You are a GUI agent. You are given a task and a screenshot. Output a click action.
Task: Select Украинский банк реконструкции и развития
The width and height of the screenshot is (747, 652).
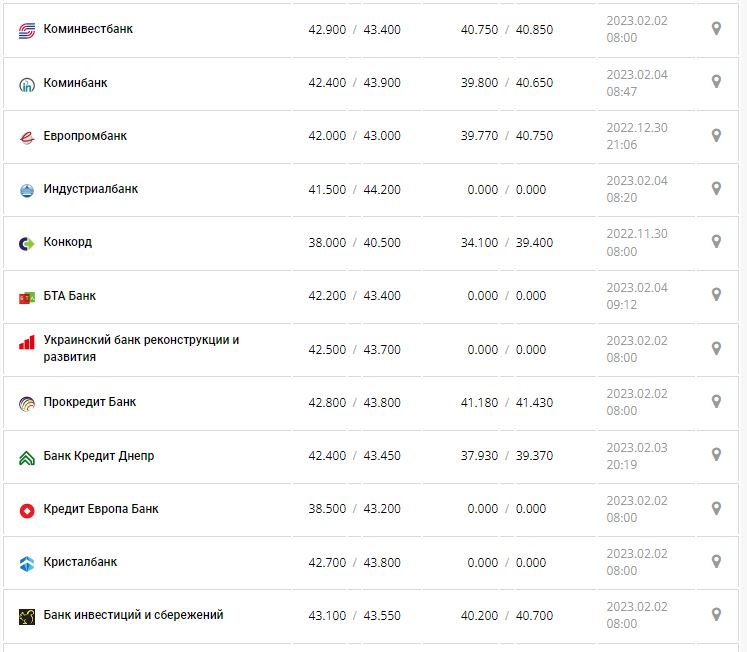[141, 348]
